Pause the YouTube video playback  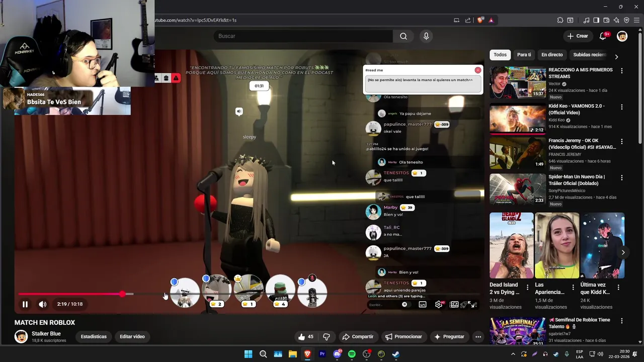[25, 304]
